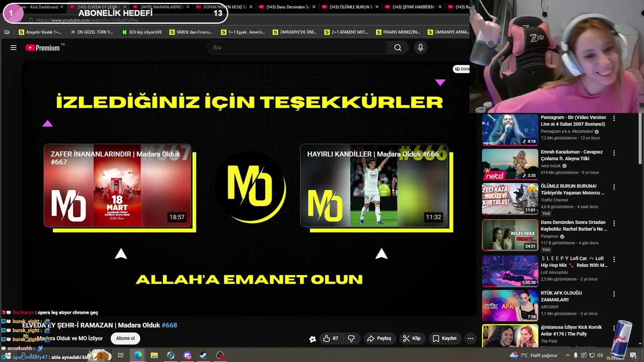
Task: Open the YouTube hamburger guide menu
Action: (x=14, y=48)
